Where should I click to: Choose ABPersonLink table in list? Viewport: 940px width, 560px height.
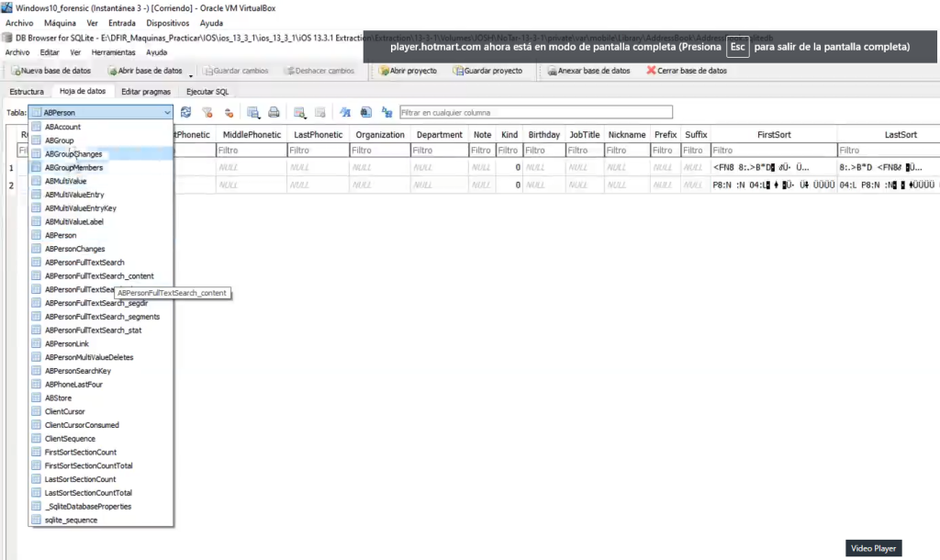101,343
